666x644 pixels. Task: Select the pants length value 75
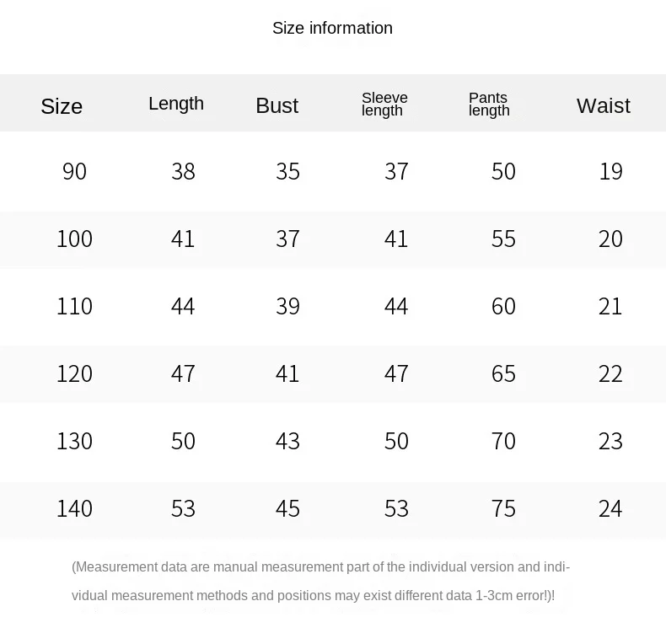pyautogui.click(x=503, y=508)
